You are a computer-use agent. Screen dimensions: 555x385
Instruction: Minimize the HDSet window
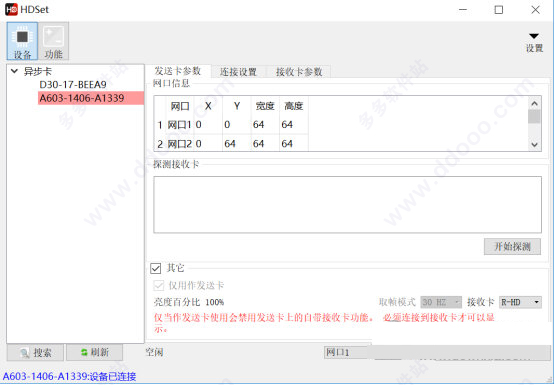click(463, 10)
